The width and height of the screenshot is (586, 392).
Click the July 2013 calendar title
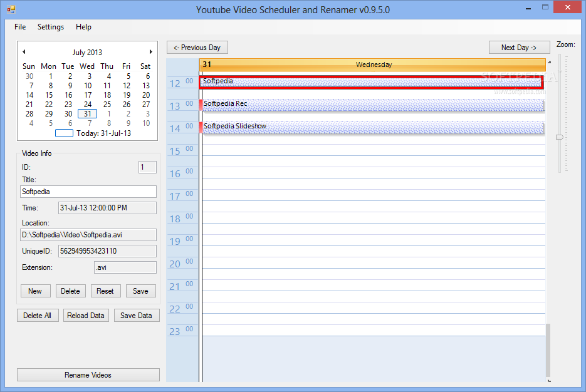coord(87,52)
